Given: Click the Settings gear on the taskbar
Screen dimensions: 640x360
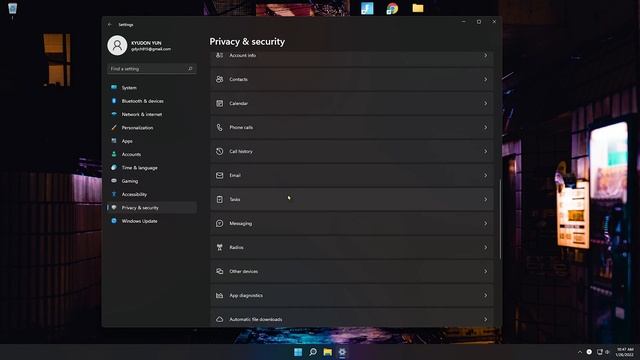Looking at the screenshot, I should [x=342, y=352].
